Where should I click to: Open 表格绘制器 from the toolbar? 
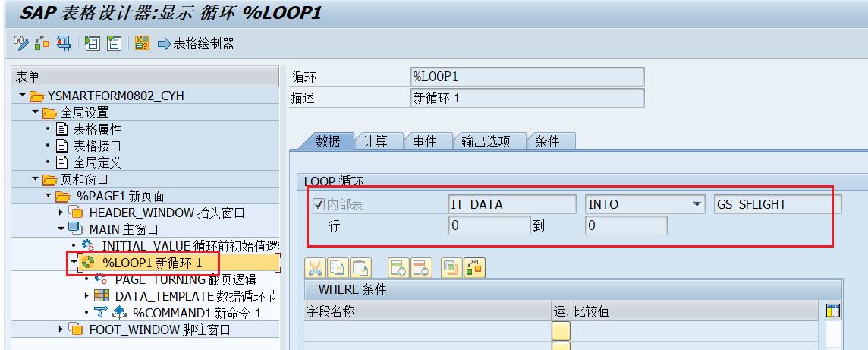(x=196, y=44)
